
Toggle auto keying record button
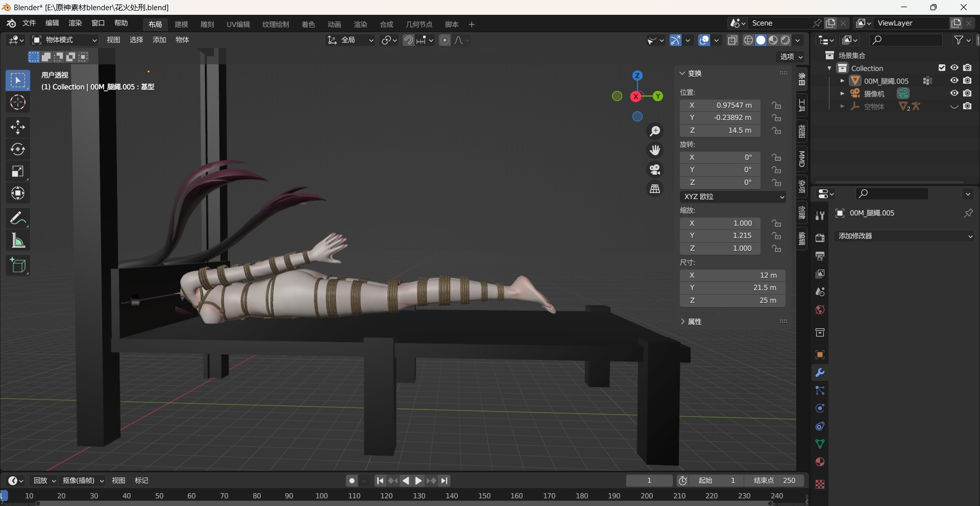click(352, 480)
